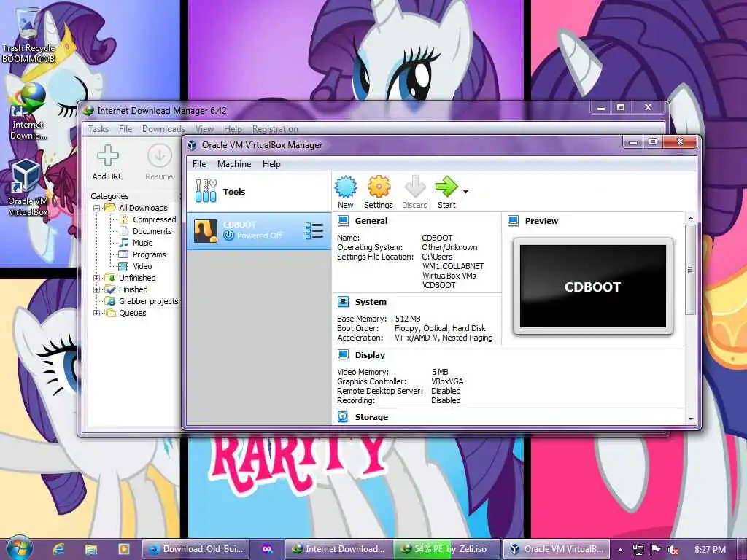Click the Preview section header
Screen dimensions: 747x560
pos(541,221)
